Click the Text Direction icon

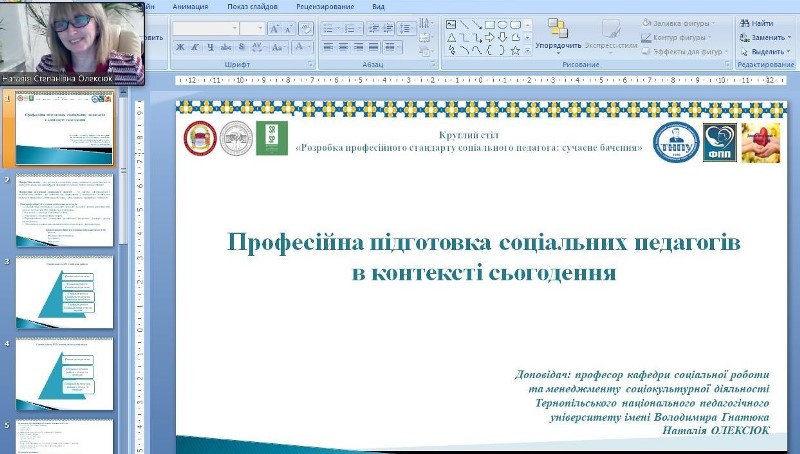tap(424, 23)
